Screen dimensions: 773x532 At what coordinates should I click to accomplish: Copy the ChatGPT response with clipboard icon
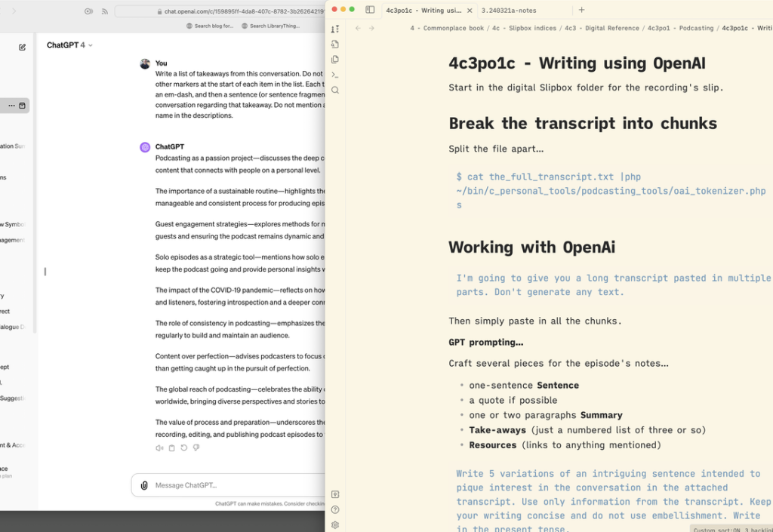point(171,447)
